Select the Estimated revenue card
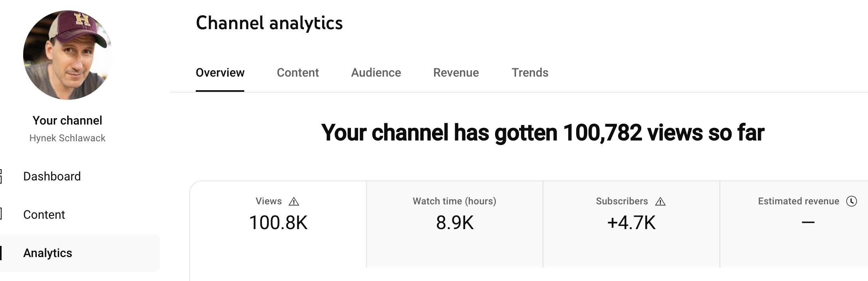 point(794,224)
